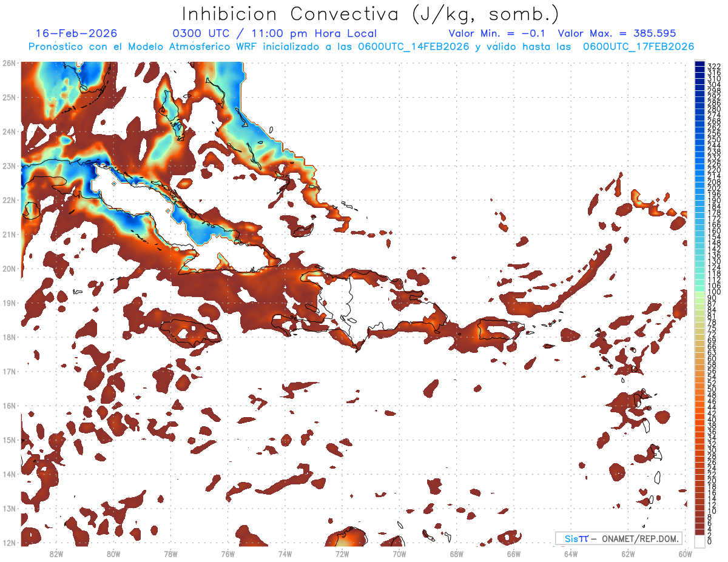Click the 68W longitude label
The image size is (728, 562).
pos(456,554)
